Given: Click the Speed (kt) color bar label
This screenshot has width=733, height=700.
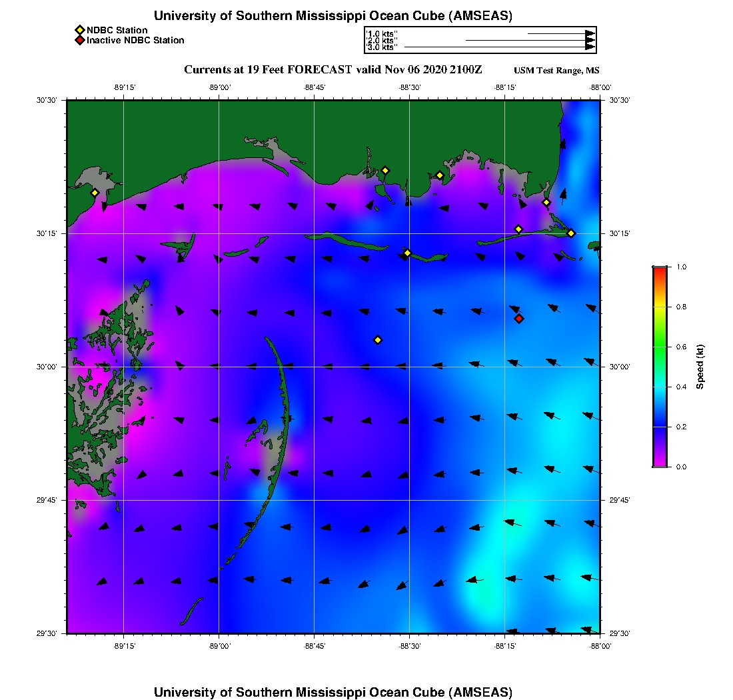Looking at the screenshot, I should coord(700,367).
